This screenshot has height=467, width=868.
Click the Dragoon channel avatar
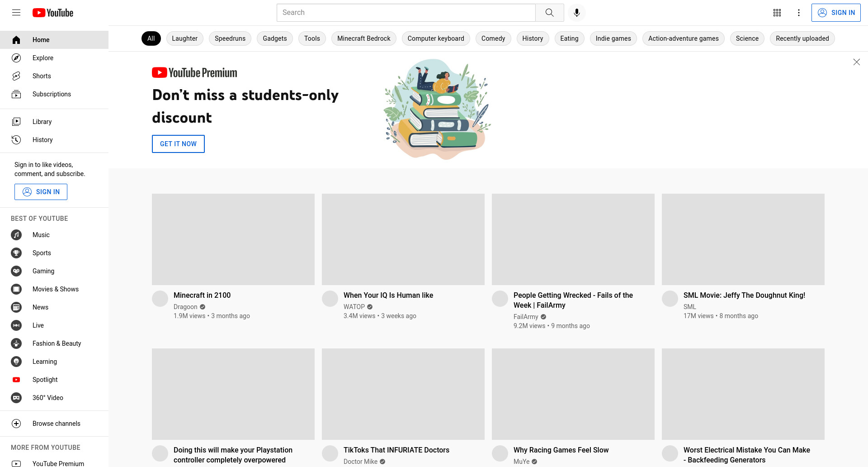point(160,299)
